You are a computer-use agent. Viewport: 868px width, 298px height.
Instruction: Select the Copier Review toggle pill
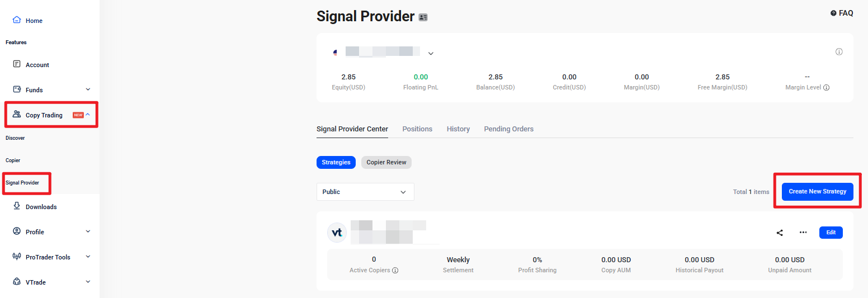pos(386,162)
